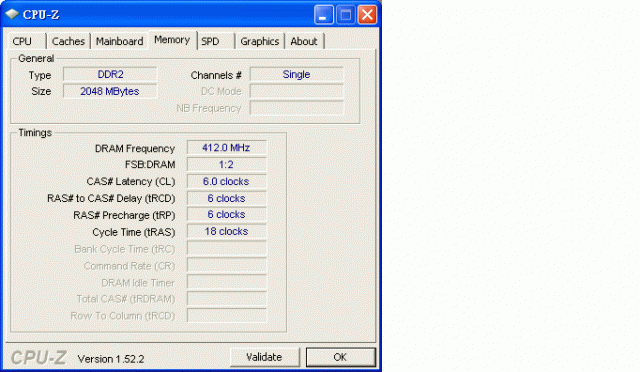
Task: Click the empty DC Mode field
Action: [x=297, y=91]
